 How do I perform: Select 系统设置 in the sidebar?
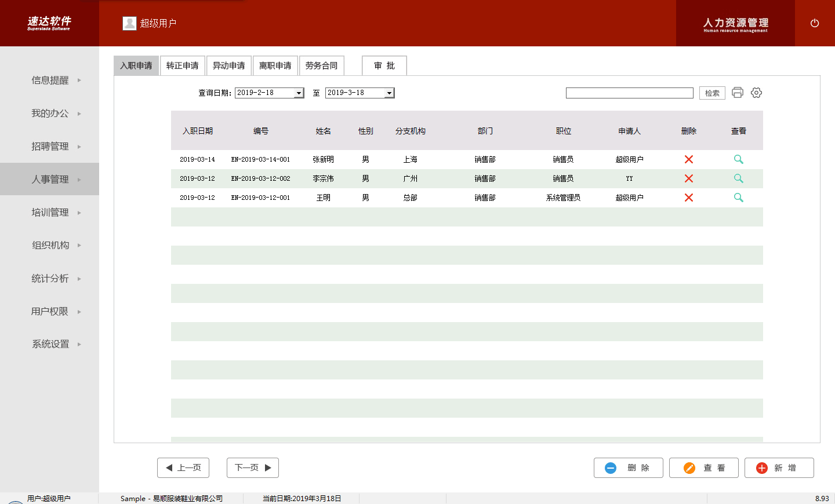[x=50, y=344]
